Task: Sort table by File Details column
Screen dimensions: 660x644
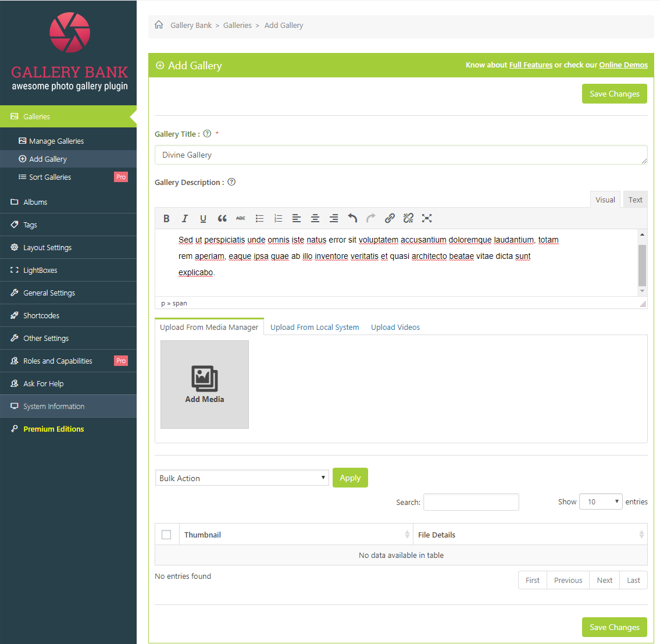Action: [x=530, y=535]
